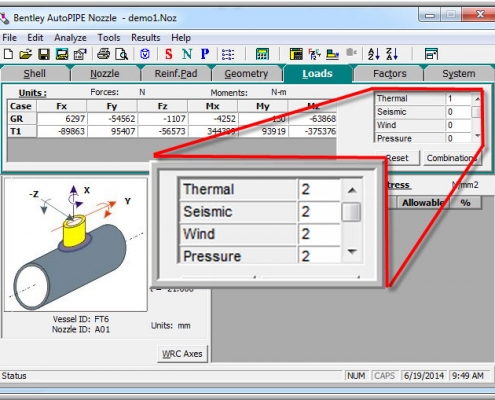The height and width of the screenshot is (400, 495).
Task: Click the red S toolbar icon
Action: click(169, 54)
